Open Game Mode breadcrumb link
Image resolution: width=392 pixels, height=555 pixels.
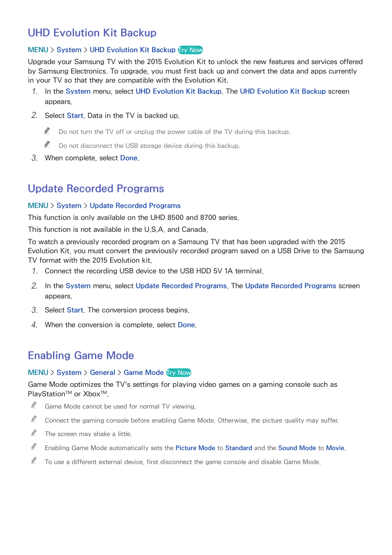click(144, 372)
